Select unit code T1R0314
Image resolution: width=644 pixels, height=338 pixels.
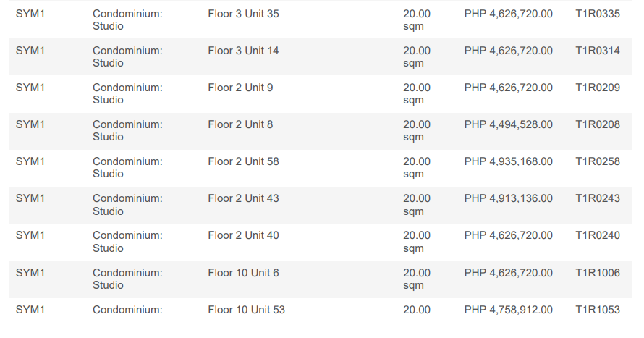tap(597, 51)
